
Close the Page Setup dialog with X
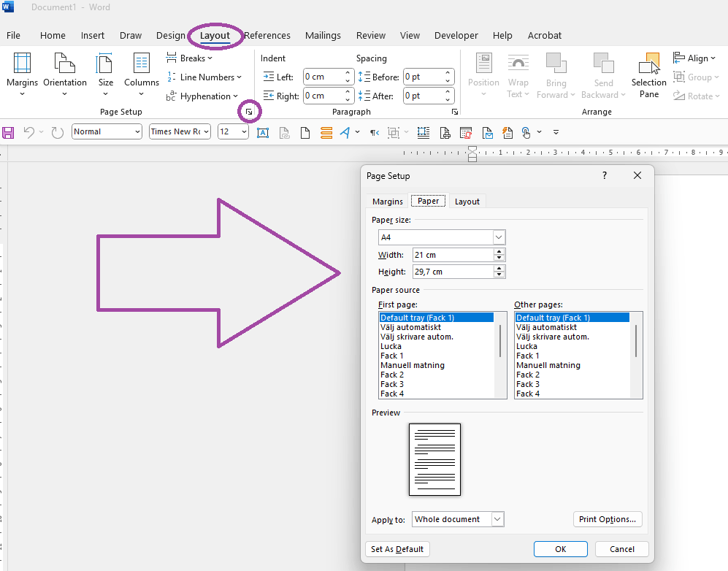click(x=637, y=175)
